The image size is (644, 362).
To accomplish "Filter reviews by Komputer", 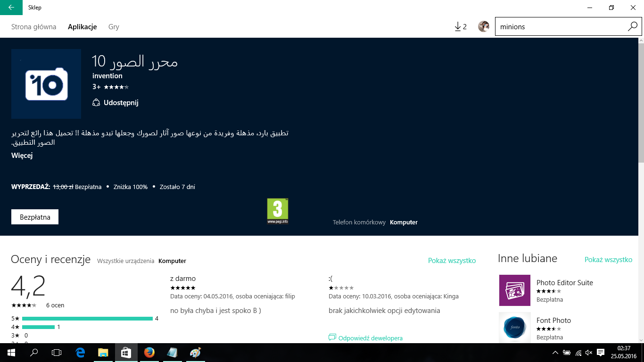I will coord(173,261).
